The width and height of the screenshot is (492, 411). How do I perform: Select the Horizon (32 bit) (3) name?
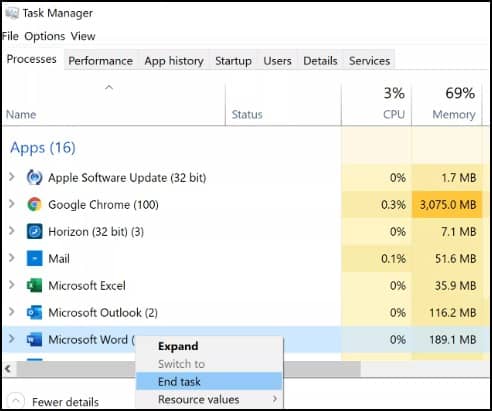pos(96,231)
